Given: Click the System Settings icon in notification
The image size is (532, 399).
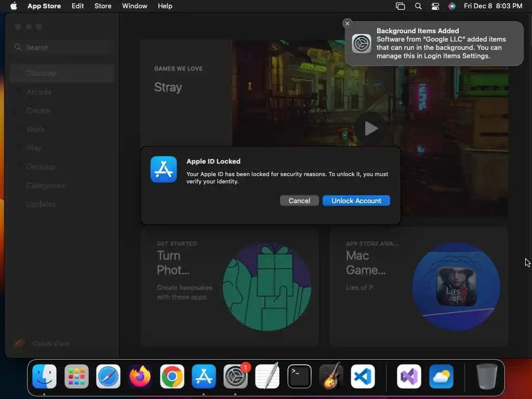Looking at the screenshot, I should pos(362,44).
